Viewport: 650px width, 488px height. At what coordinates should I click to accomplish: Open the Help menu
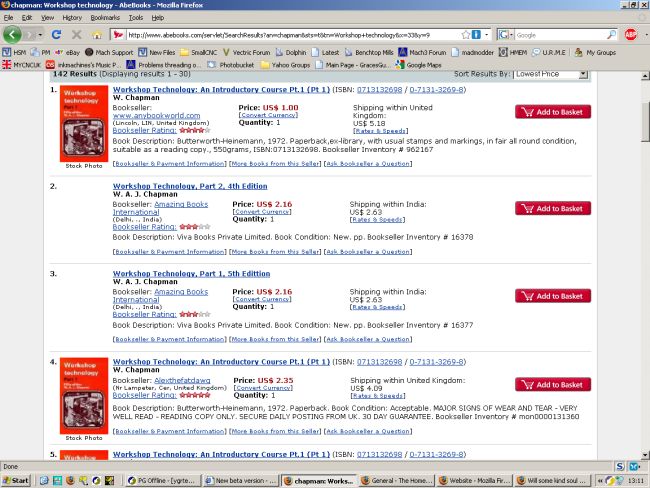click(158, 17)
